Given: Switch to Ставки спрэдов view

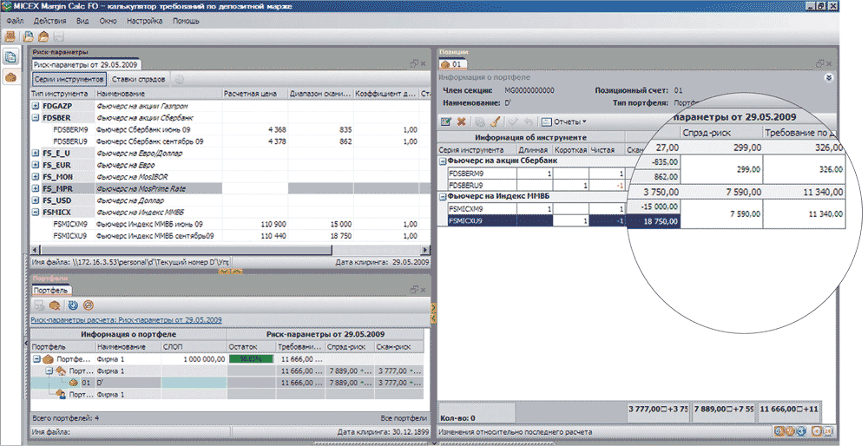Looking at the screenshot, I should (x=138, y=79).
